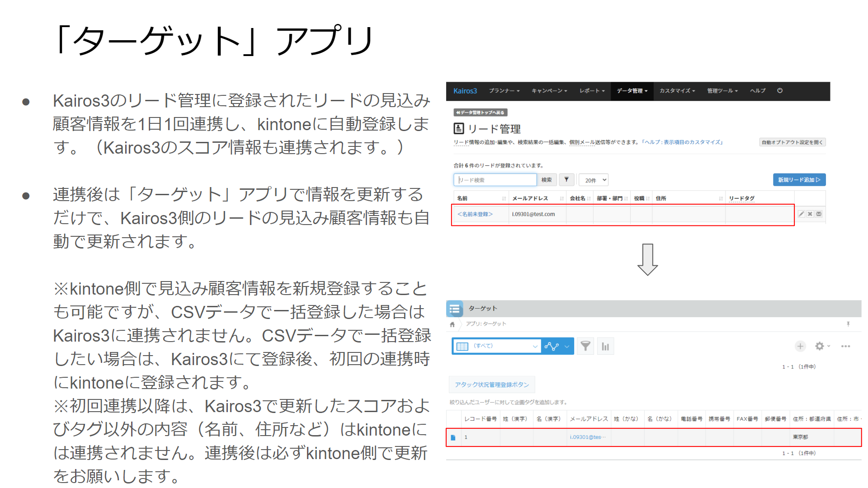The image size is (868, 488).
Task: Open the kintone app settings gear
Action: pyautogui.click(x=819, y=346)
